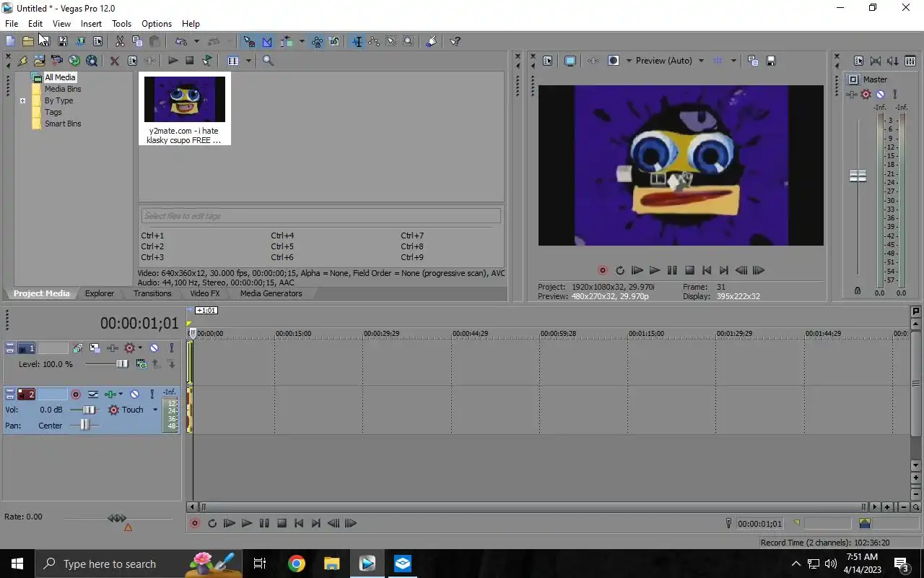Open the Insert menu
The image size is (924, 578).
point(91,24)
